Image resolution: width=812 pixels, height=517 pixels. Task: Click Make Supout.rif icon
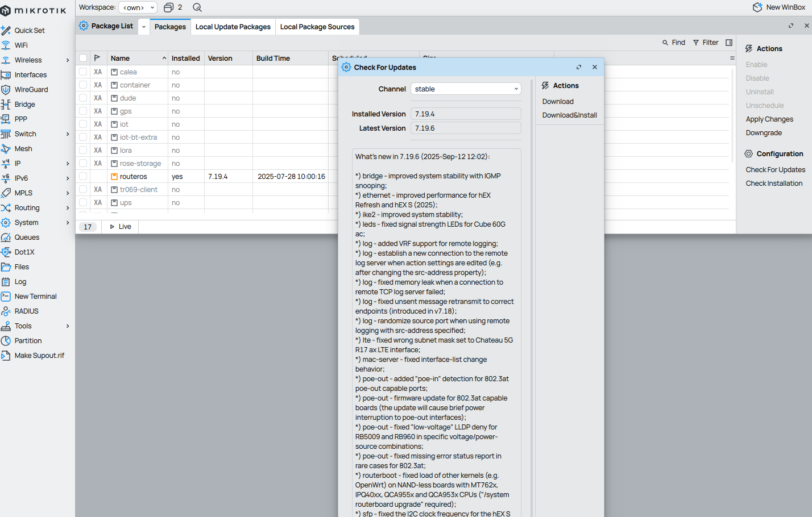6,356
